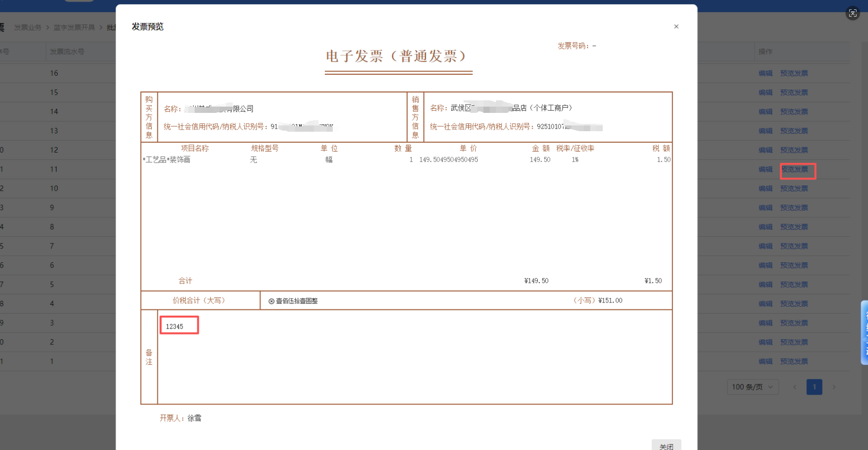The image size is (868, 450).
Task: Click the fullscreen icon in the top-right corner
Action: point(852,14)
